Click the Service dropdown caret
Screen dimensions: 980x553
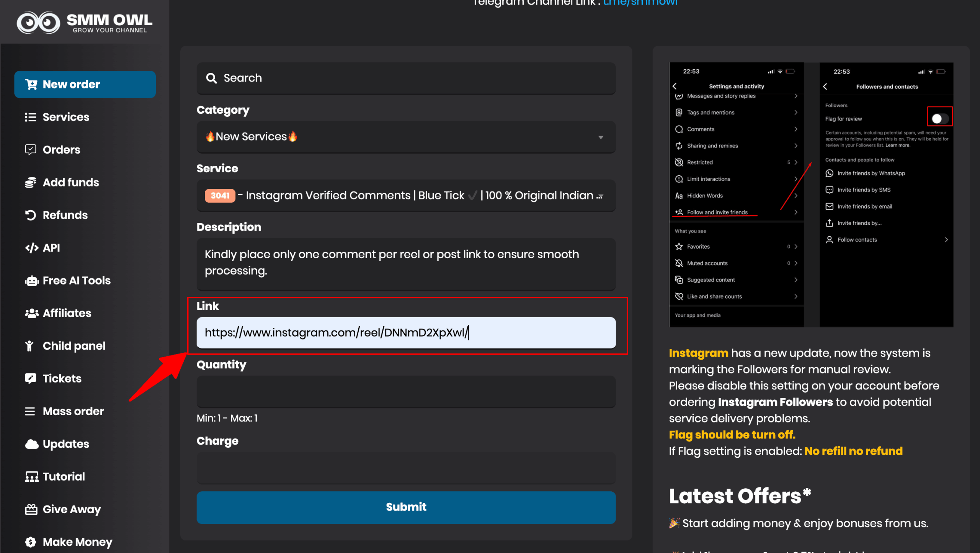click(600, 196)
